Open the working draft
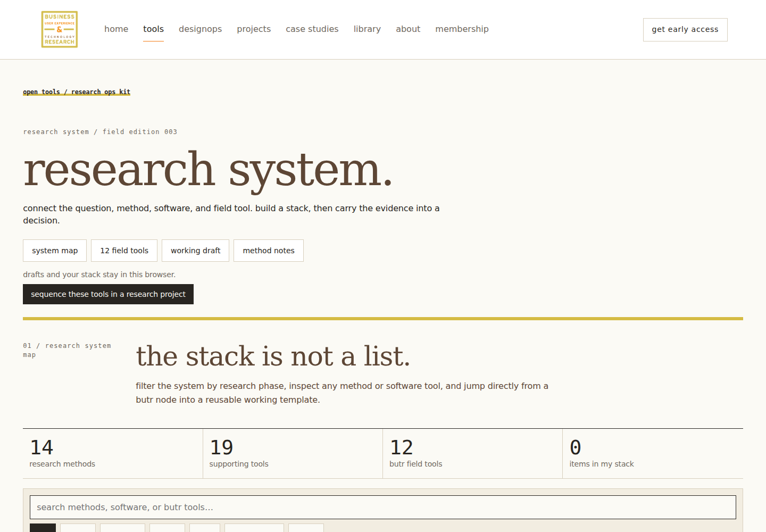Screen dimensions: 766x532 point(195,251)
